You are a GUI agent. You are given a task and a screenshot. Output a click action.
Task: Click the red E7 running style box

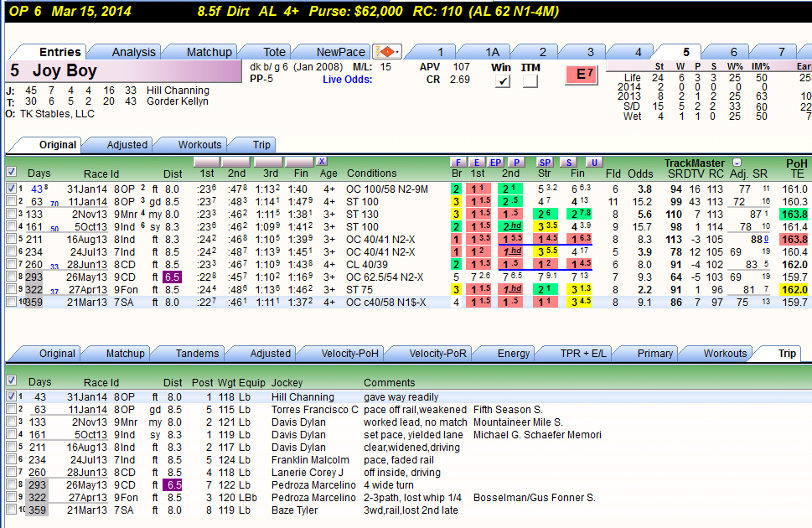click(x=581, y=75)
